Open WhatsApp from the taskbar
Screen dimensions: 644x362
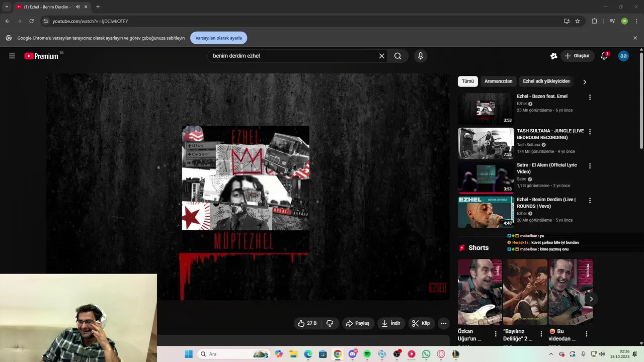click(426, 354)
